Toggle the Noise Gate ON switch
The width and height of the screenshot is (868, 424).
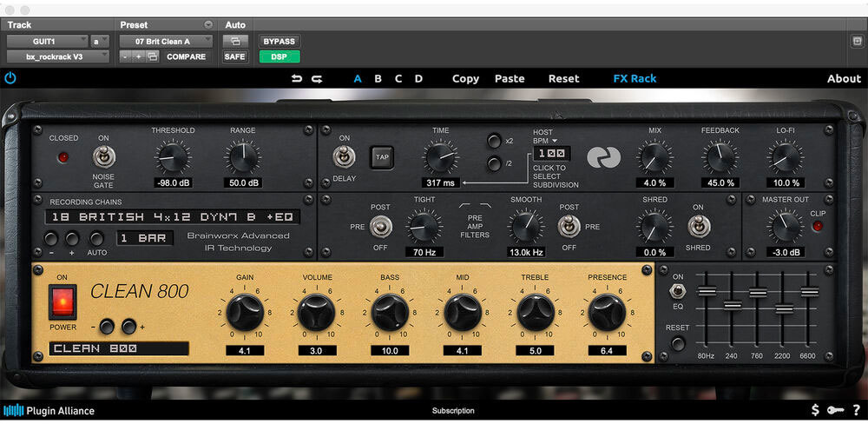click(x=103, y=158)
